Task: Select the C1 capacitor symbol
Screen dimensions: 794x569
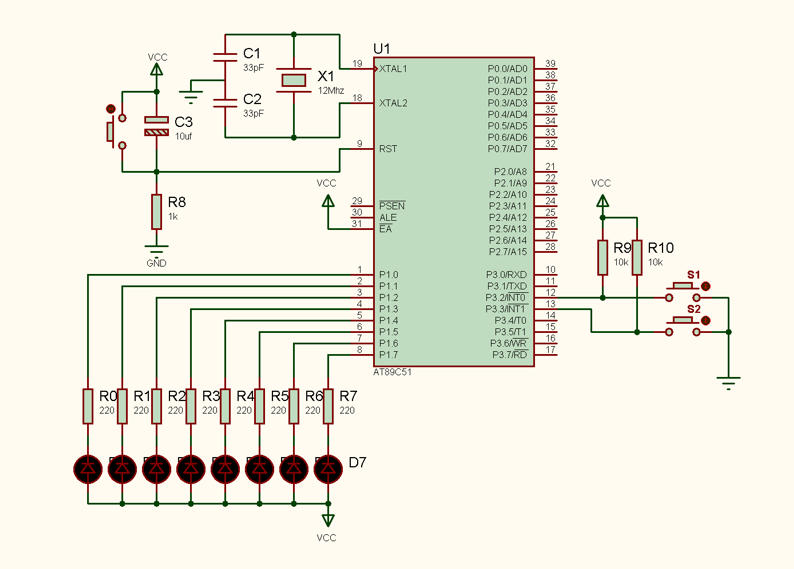Action: coord(225,57)
